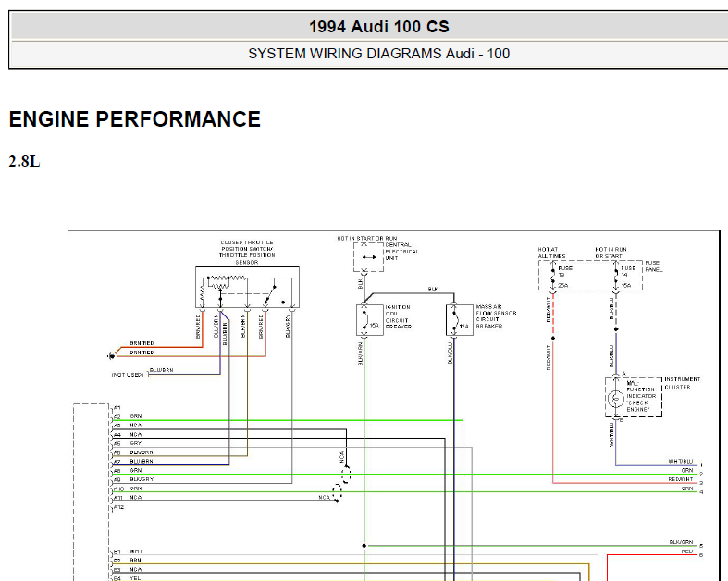Click the '(NOT USED)' wire label

coord(128,375)
